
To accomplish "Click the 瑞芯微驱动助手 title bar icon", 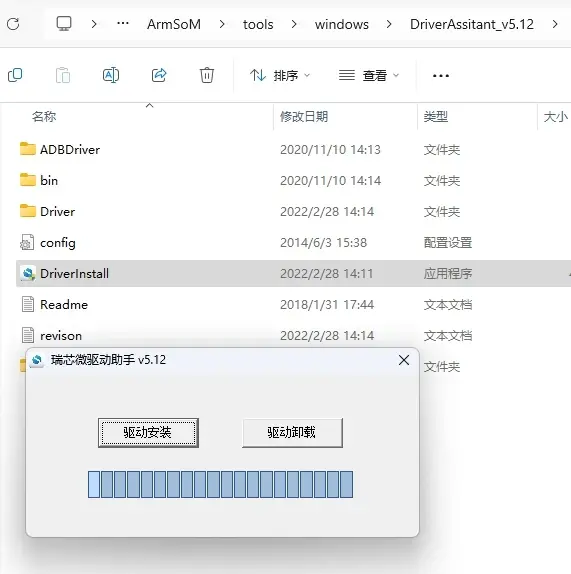I will click(37, 360).
